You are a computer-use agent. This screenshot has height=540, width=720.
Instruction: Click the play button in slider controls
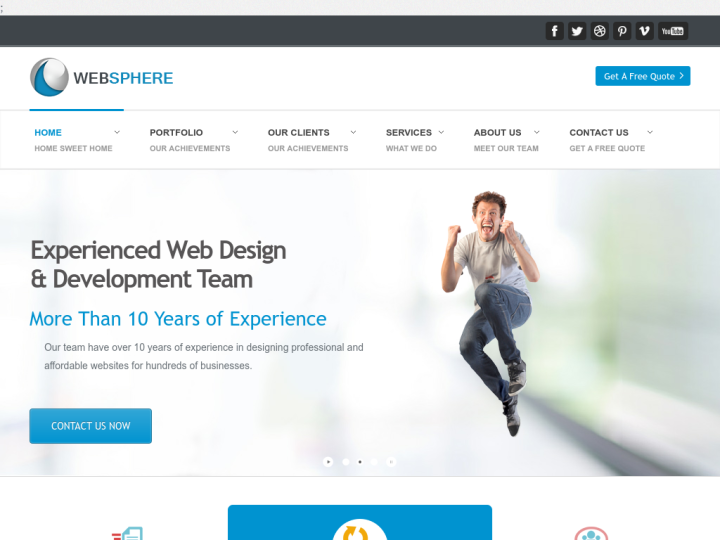328,461
